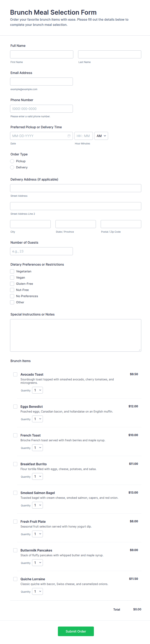
Task: Click the Submit Order button
Action: (76, 631)
